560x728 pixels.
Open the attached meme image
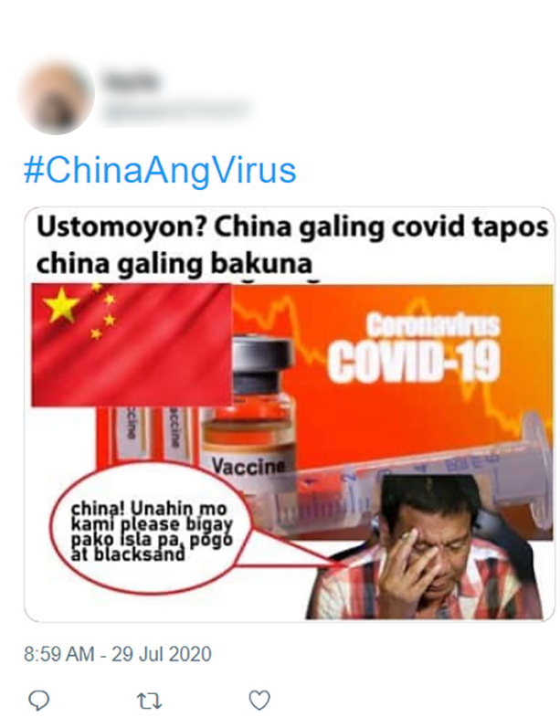[290, 414]
